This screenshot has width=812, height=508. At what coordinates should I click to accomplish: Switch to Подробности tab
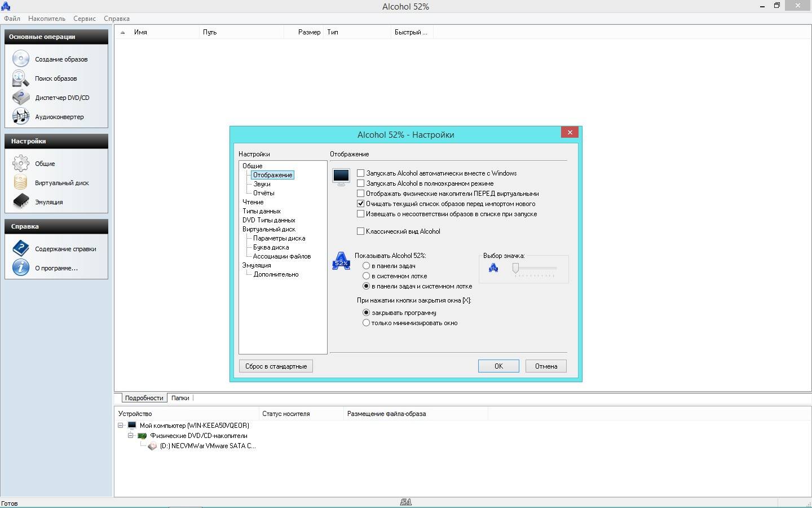(x=144, y=397)
